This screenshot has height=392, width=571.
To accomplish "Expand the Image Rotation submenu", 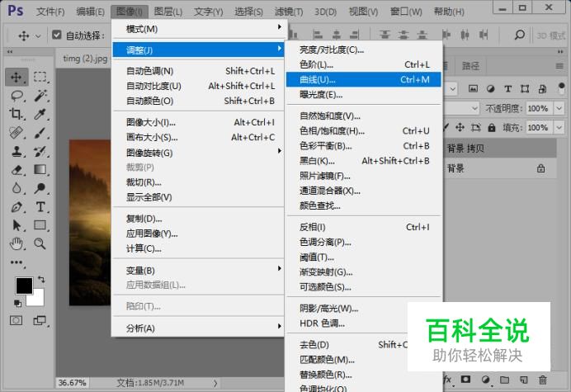I will pos(199,153).
